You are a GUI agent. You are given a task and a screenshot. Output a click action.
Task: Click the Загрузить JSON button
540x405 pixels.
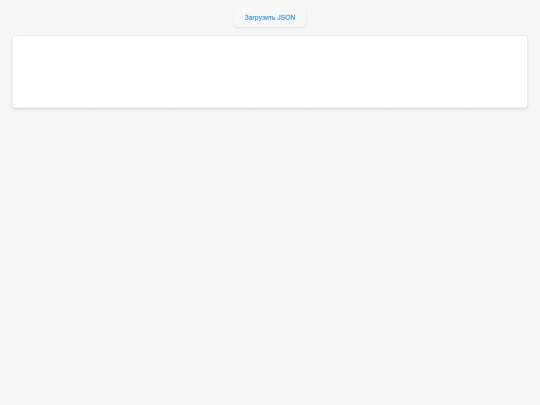coord(270,18)
